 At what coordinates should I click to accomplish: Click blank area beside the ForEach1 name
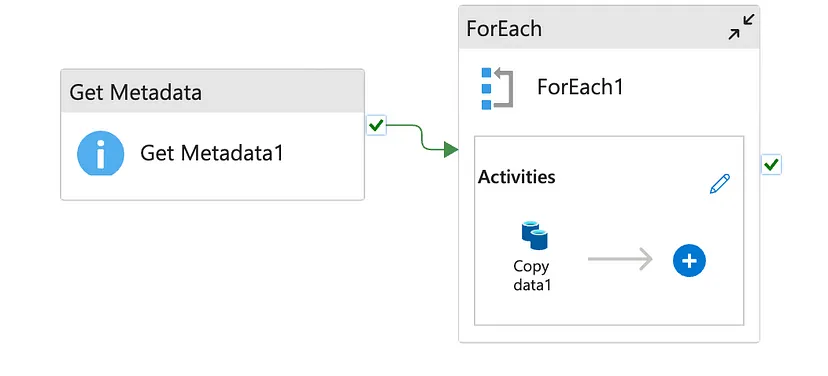point(686,88)
